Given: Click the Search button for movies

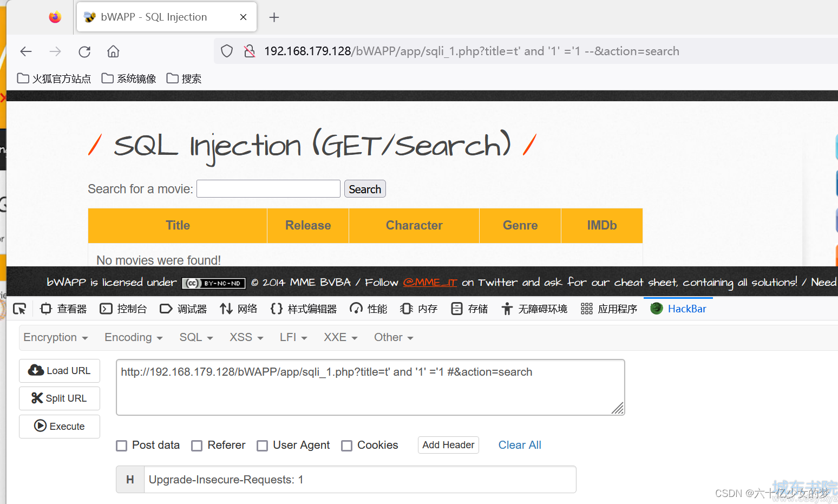Looking at the screenshot, I should click(365, 189).
